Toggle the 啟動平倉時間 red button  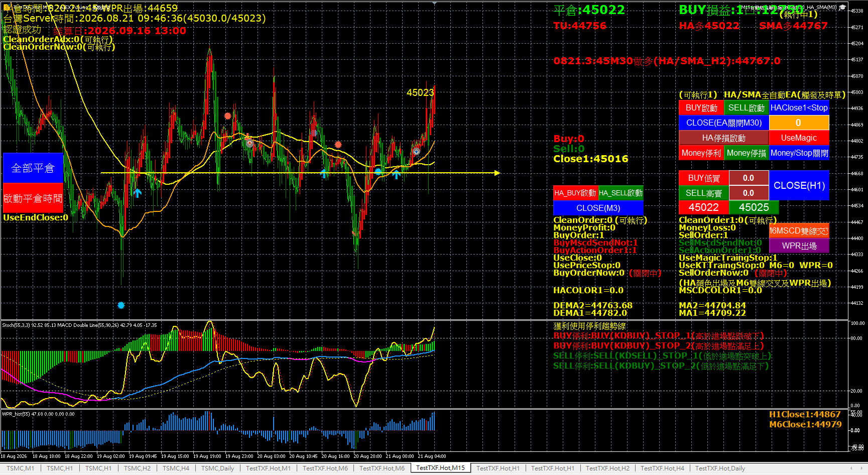click(x=33, y=198)
